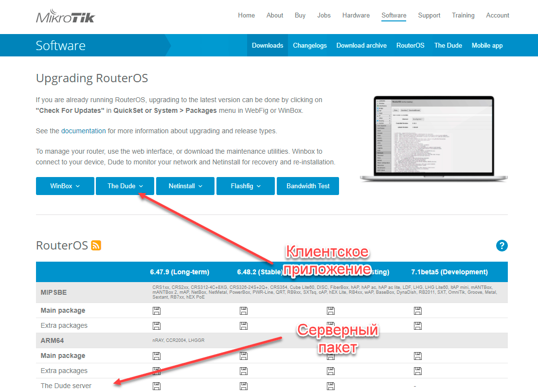Viewport: 538px width, 392px height.
Task: Download ARM64 Main package 6.47.9 Long-term
Action: click(157, 356)
